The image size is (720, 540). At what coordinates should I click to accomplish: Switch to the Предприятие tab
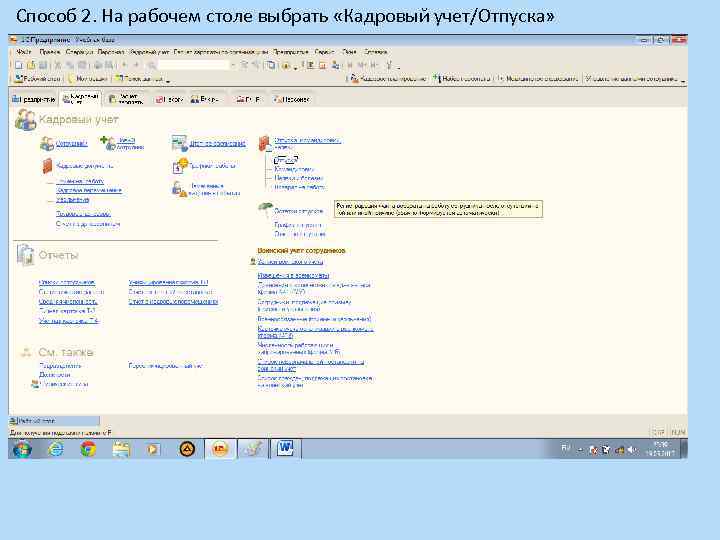click(34, 99)
